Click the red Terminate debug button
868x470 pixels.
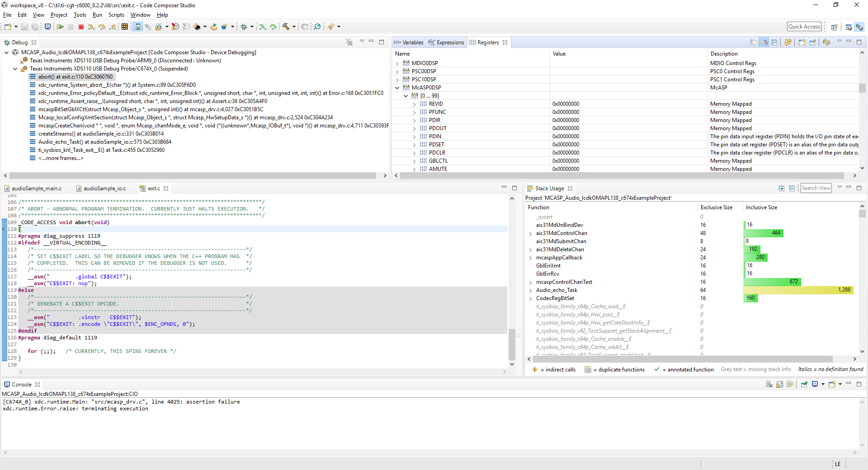pos(81,27)
